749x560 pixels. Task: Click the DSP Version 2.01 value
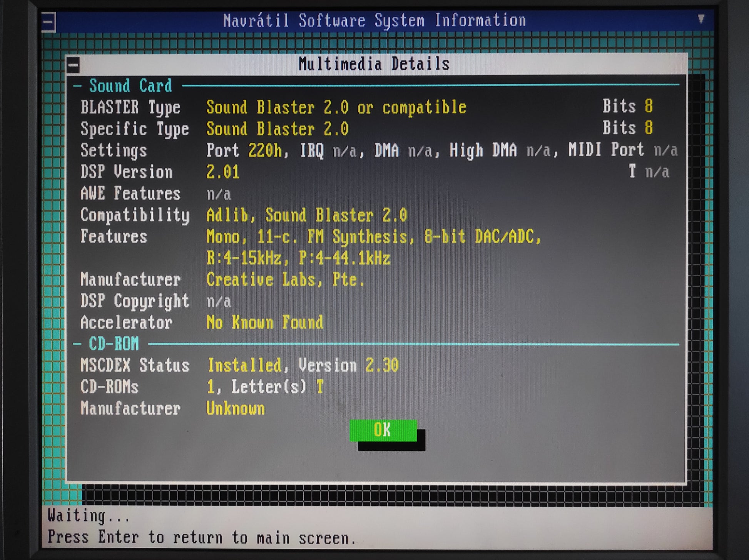point(223,172)
